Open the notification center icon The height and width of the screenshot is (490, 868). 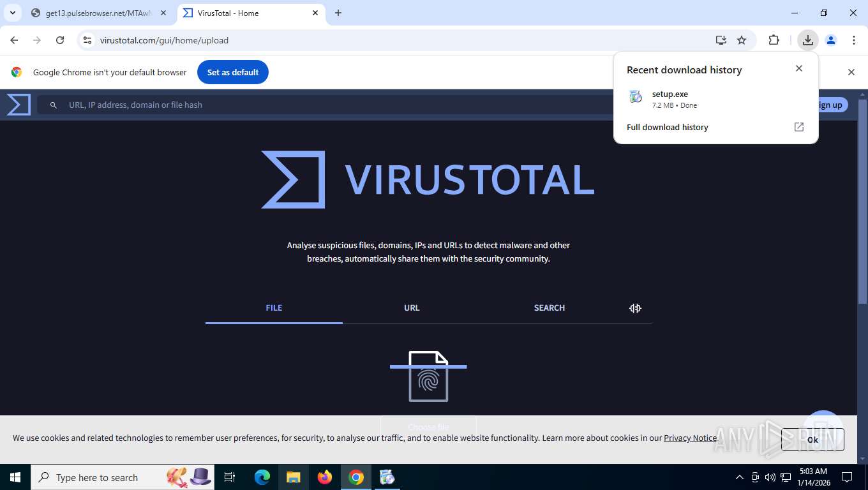(x=847, y=477)
